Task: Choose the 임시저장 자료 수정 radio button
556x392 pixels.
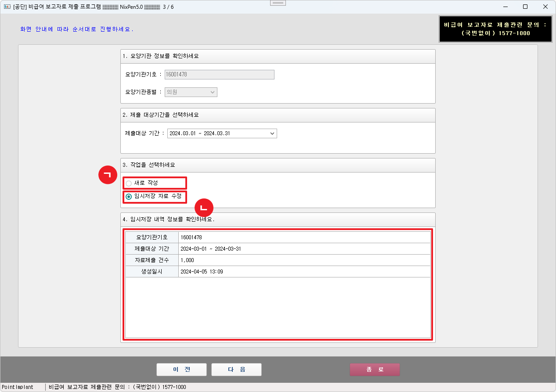Action: coord(129,197)
